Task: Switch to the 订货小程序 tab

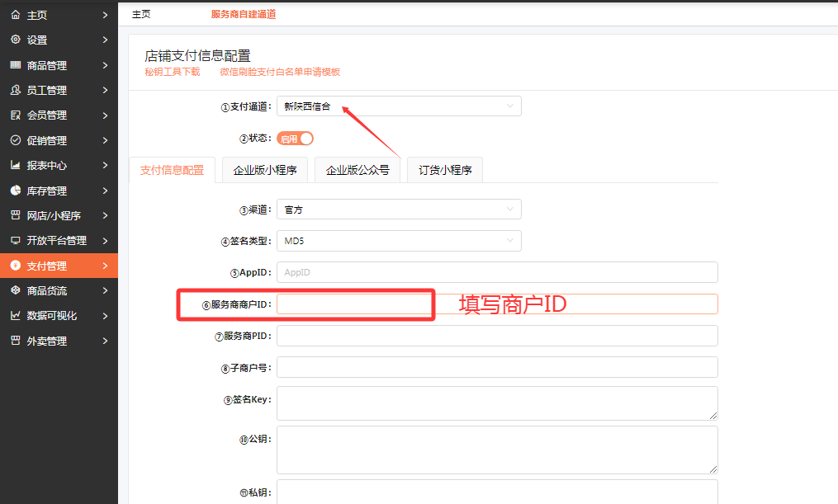Action: [444, 171]
